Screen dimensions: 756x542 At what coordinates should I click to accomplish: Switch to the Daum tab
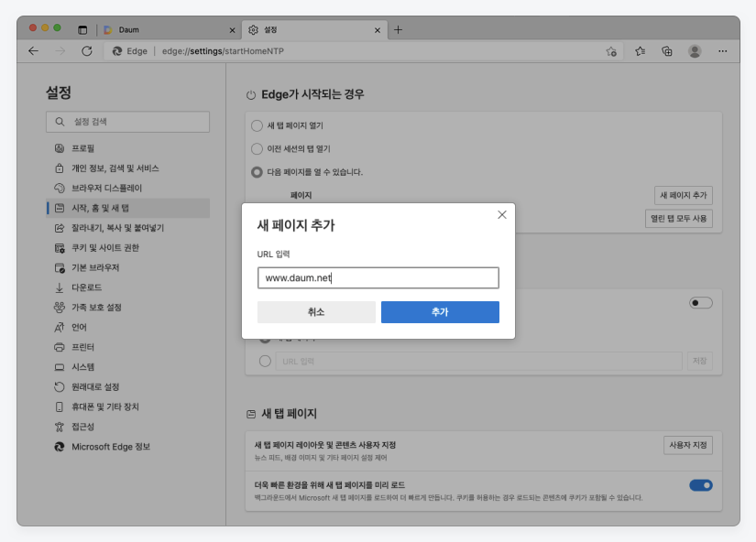click(x=169, y=30)
